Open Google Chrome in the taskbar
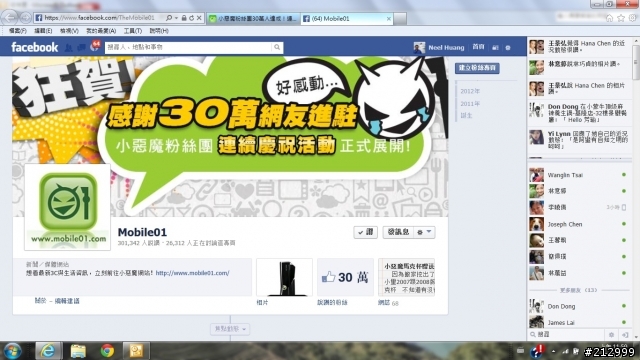This screenshot has width=640, height=360. (x=107, y=351)
